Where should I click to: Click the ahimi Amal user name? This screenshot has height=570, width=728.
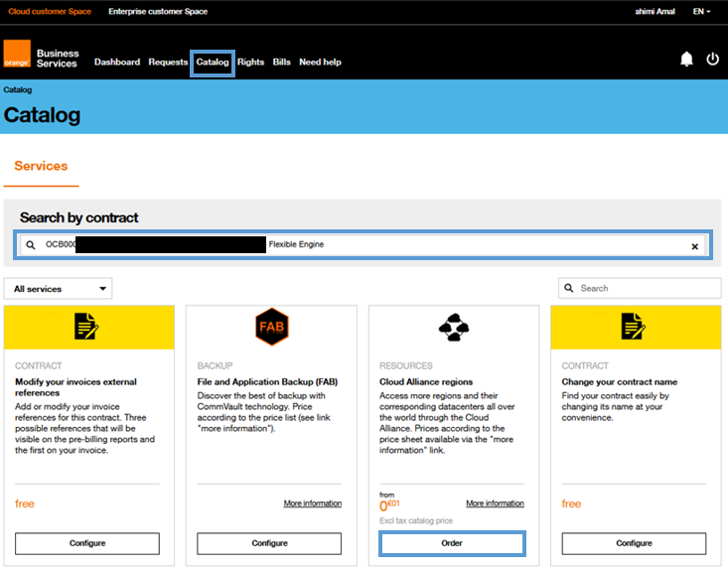[x=655, y=12]
